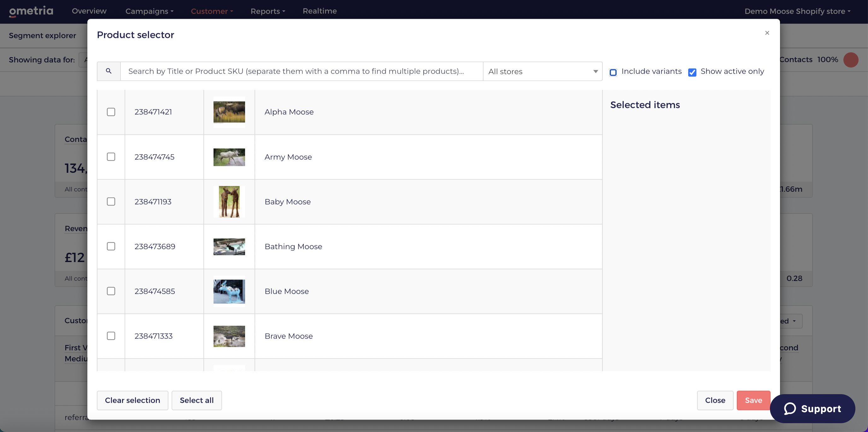Screen dimensions: 868x432
Task: Uncheck Show active only
Action: pyautogui.click(x=692, y=72)
